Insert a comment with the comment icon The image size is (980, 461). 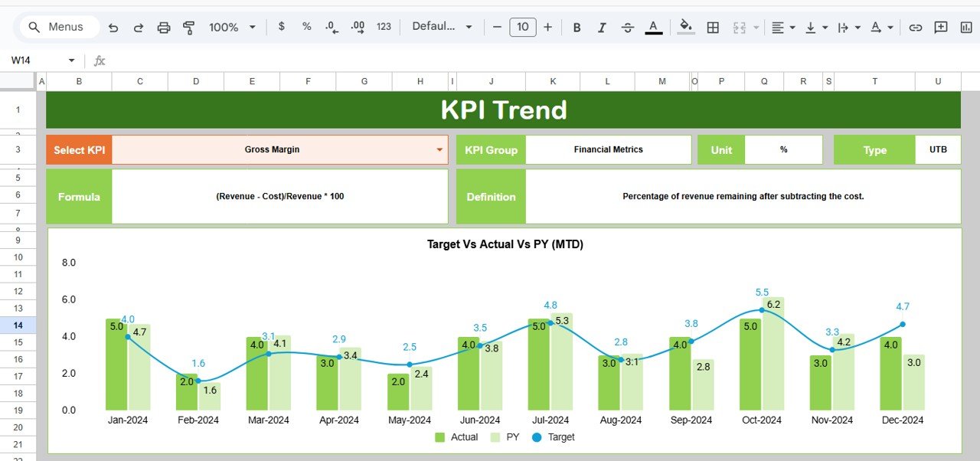point(941,27)
